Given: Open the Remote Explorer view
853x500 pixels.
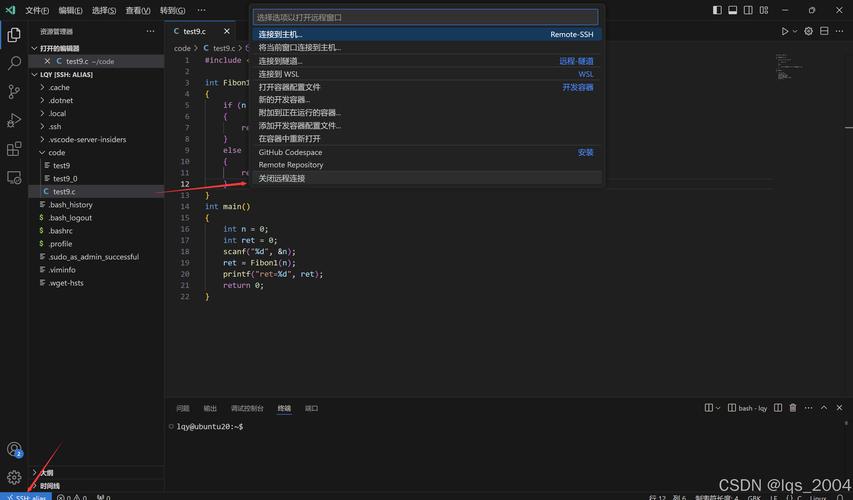Looking at the screenshot, I should pos(14,177).
